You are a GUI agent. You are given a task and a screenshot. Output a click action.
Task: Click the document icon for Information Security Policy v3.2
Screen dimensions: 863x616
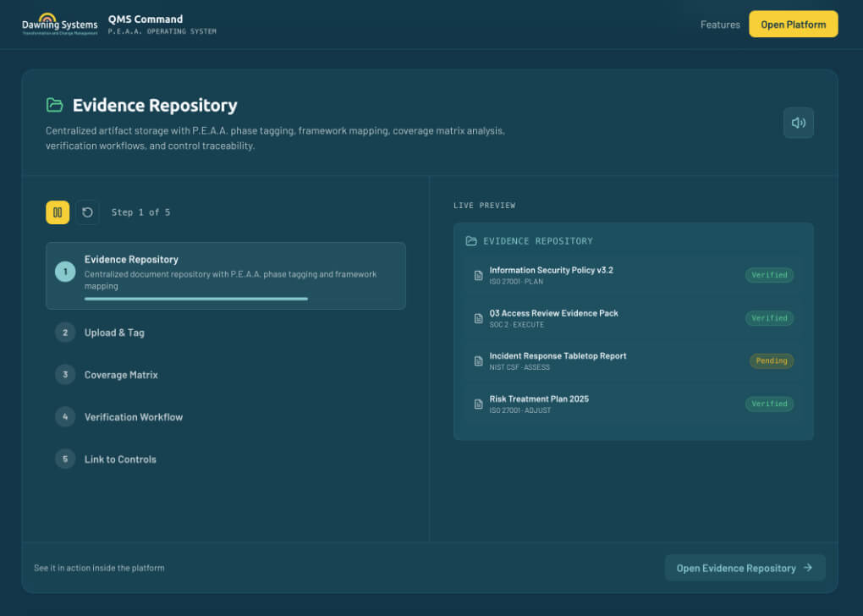(x=478, y=274)
